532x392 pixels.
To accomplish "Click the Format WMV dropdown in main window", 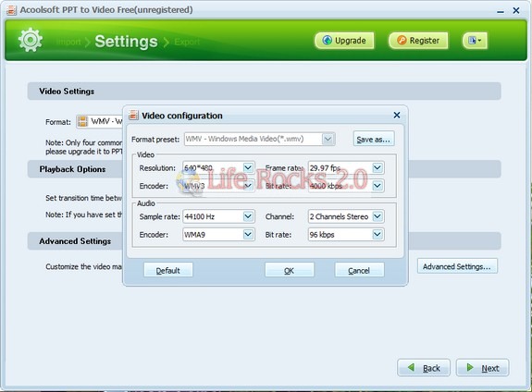I will (x=100, y=121).
